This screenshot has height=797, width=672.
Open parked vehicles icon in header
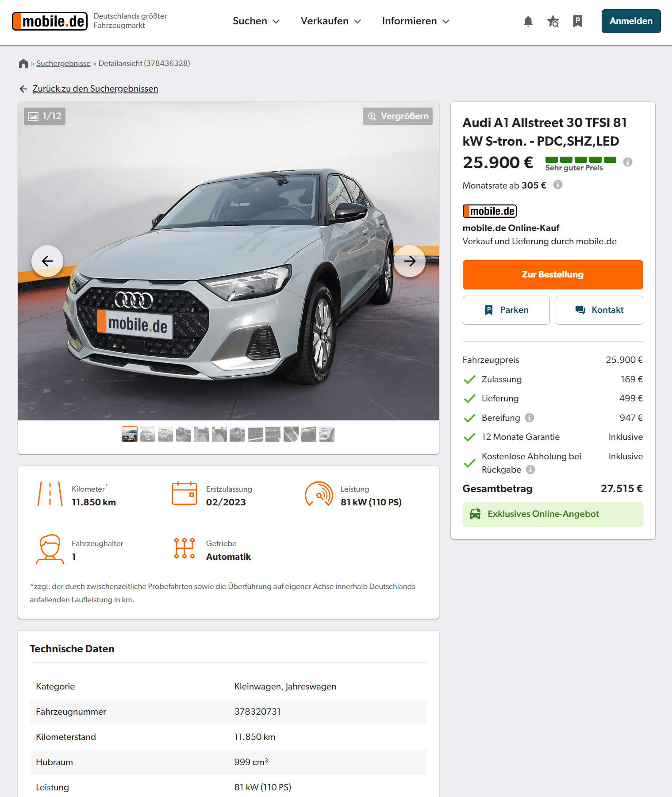click(577, 21)
